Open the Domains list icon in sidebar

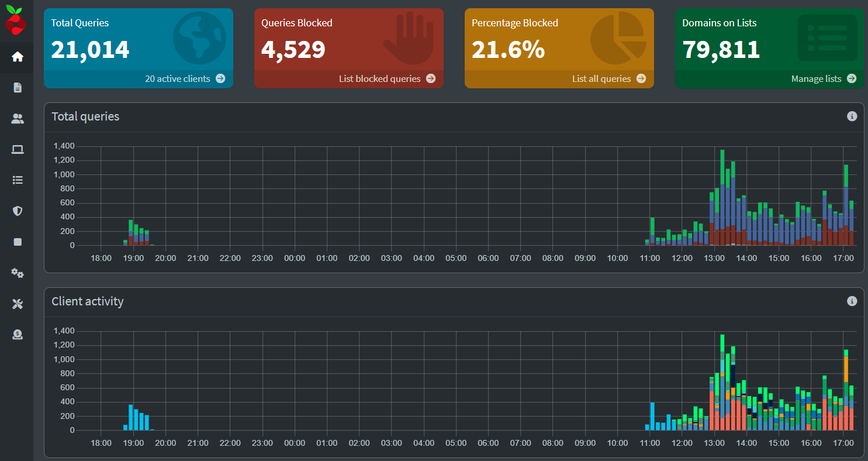pos(18,180)
